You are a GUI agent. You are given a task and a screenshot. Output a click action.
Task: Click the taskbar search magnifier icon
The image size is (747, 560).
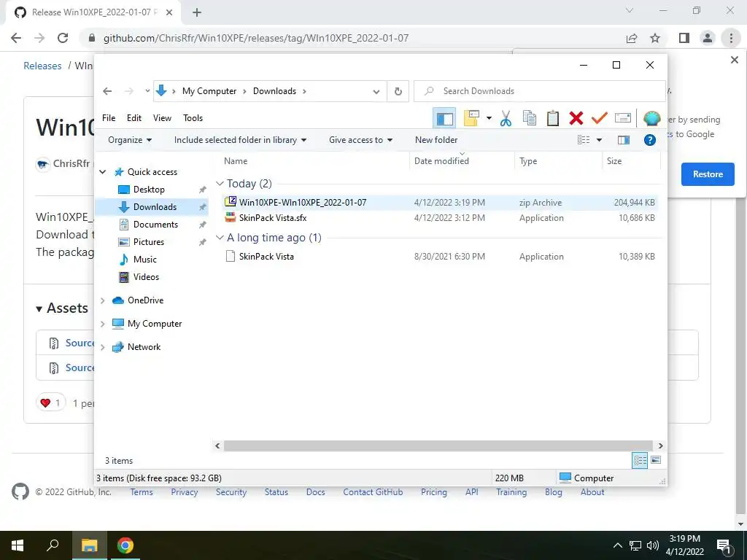click(x=53, y=545)
